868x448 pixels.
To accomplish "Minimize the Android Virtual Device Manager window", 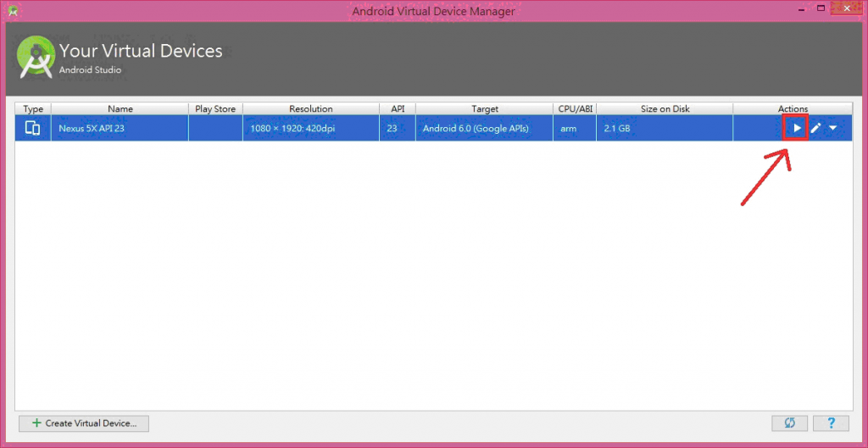I will click(x=801, y=9).
